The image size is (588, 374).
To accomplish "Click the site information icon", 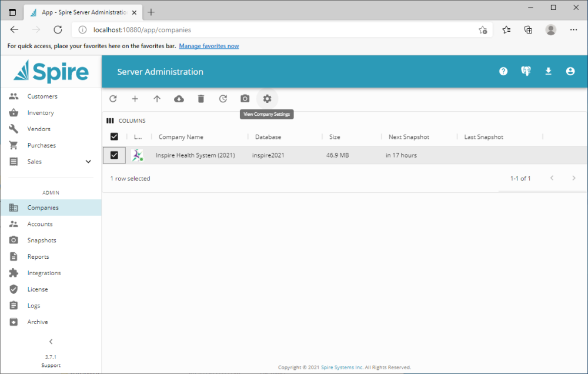I will click(x=82, y=29).
